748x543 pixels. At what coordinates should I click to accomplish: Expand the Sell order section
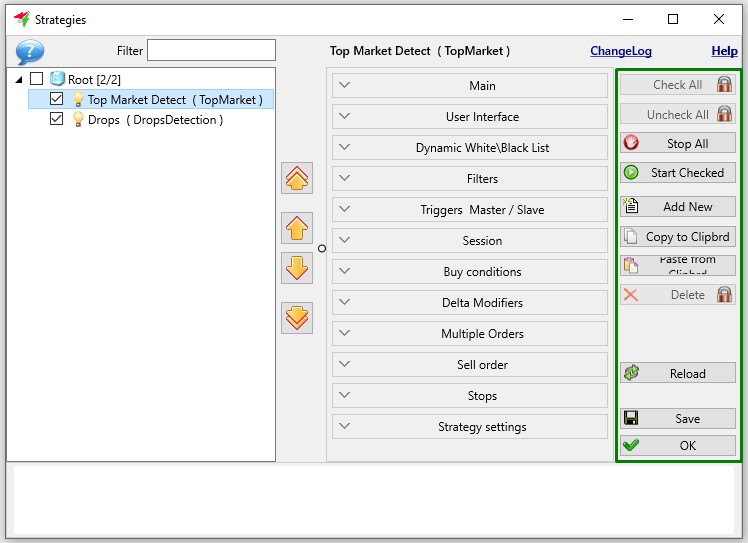tap(469, 365)
